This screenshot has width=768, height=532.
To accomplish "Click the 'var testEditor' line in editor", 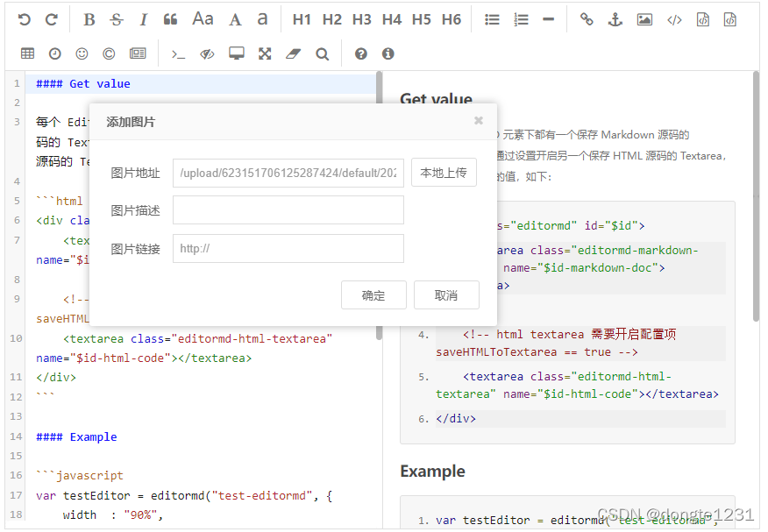I will [x=184, y=495].
